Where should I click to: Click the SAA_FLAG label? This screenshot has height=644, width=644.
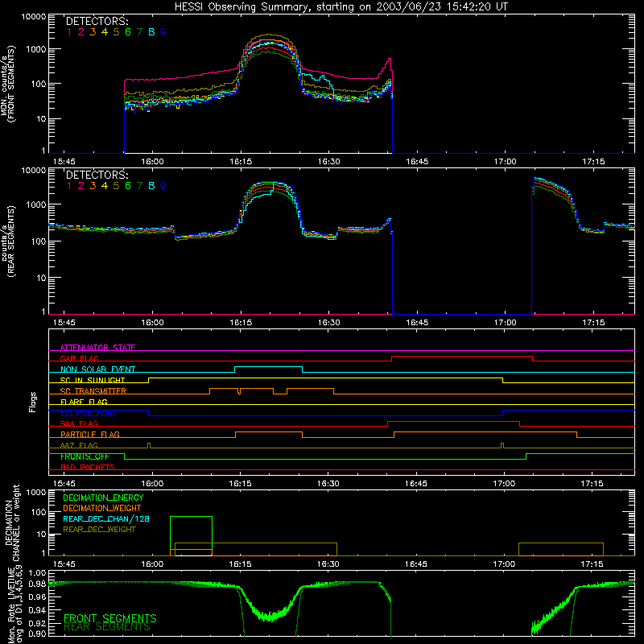click(x=79, y=423)
